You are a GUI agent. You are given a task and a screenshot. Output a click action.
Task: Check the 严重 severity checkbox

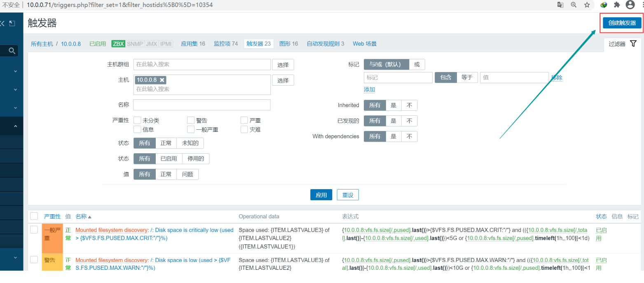(244, 120)
